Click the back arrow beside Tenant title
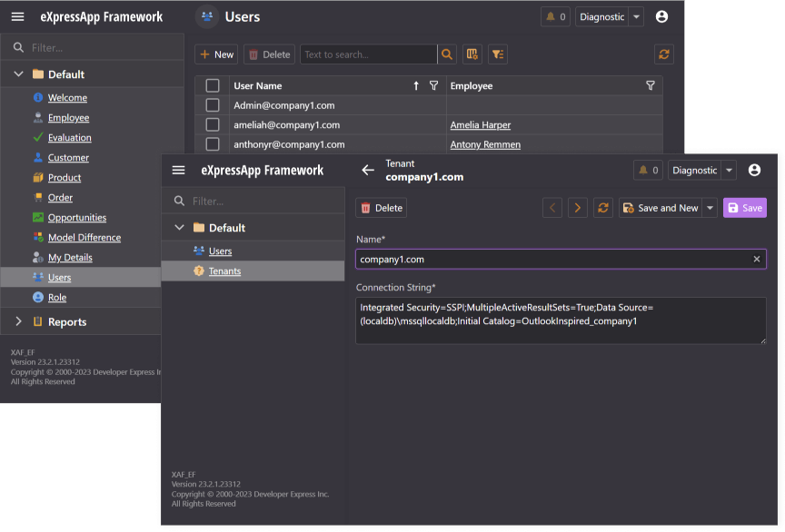 click(x=368, y=170)
